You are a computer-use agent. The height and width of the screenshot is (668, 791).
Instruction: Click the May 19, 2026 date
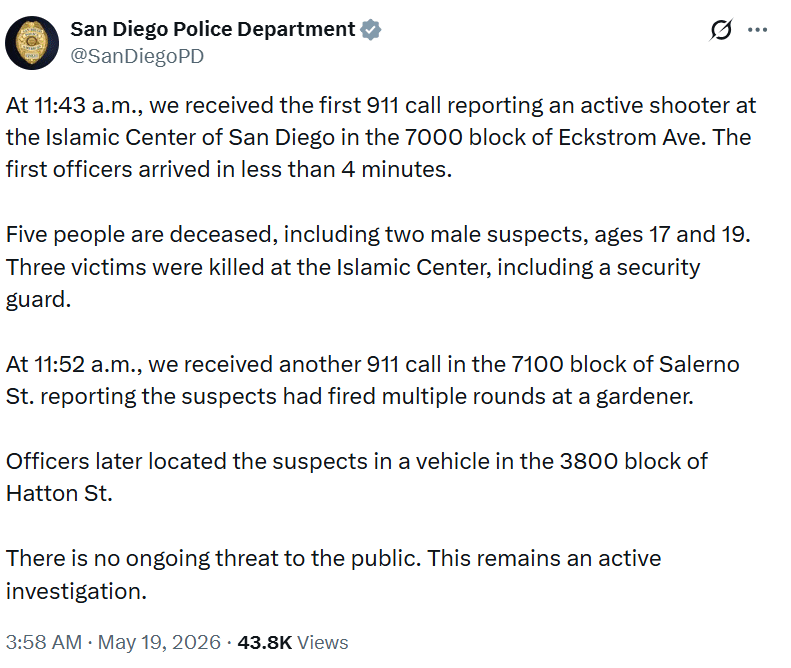pyautogui.click(x=159, y=643)
